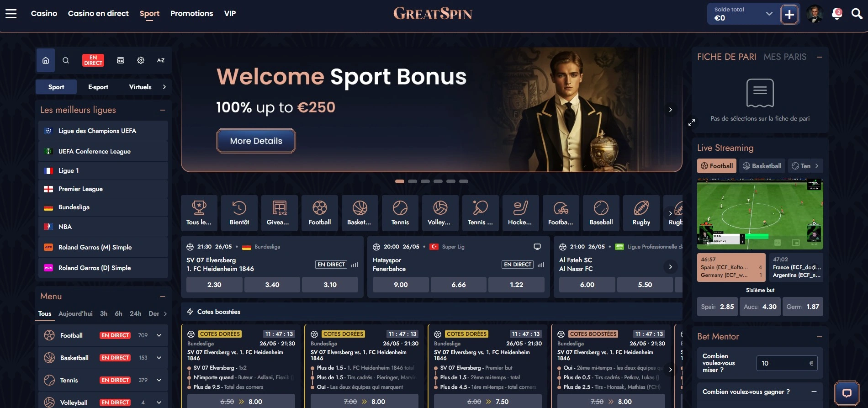
Task: Open the sportsbook search icon
Action: click(x=66, y=60)
